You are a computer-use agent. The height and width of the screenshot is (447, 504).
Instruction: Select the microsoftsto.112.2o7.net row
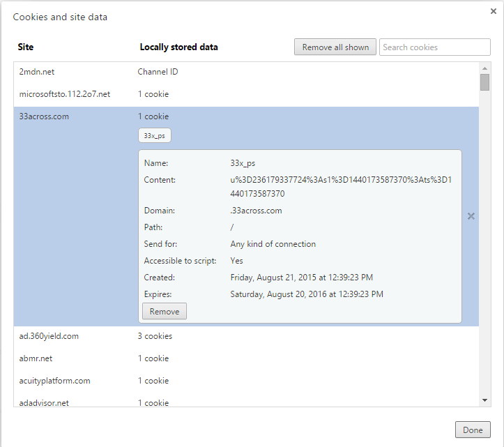pos(246,94)
